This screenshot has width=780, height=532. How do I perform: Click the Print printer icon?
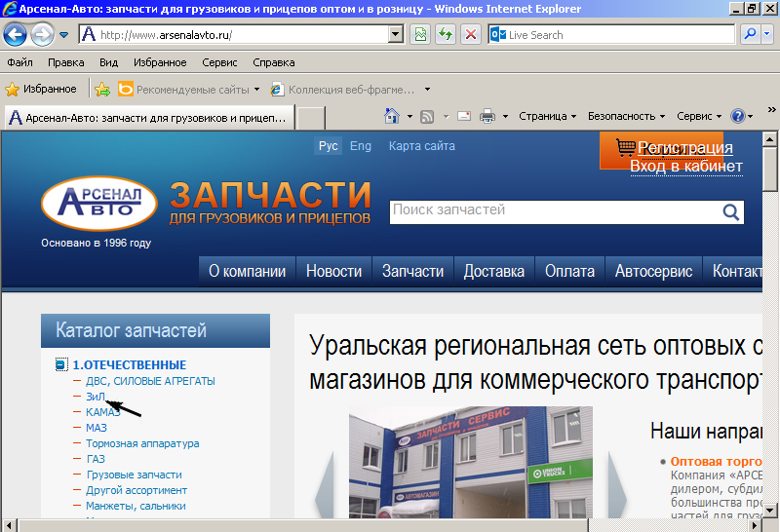pos(487,116)
